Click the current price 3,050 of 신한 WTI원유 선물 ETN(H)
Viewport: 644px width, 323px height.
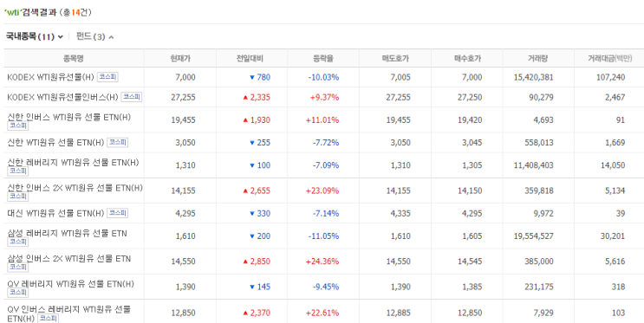pos(185,142)
